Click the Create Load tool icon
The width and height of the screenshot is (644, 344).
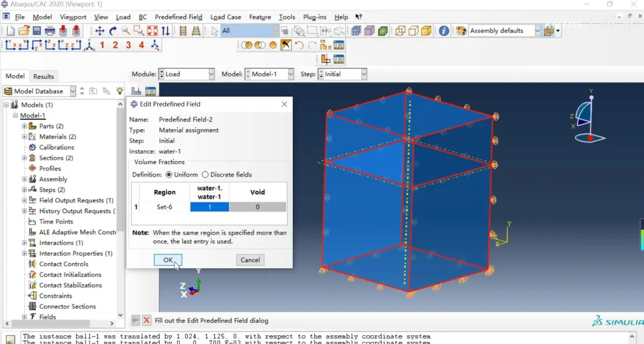click(136, 91)
